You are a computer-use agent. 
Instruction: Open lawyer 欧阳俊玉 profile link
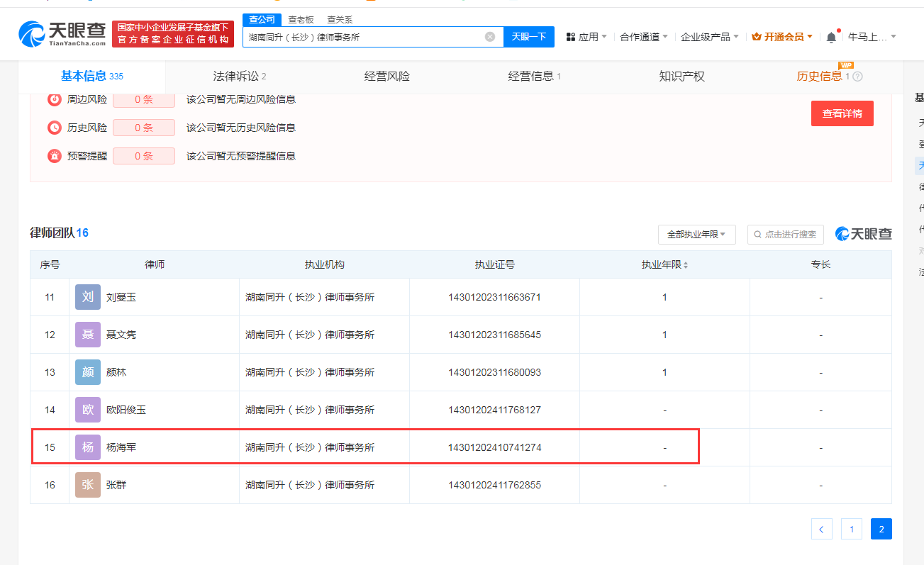126,410
